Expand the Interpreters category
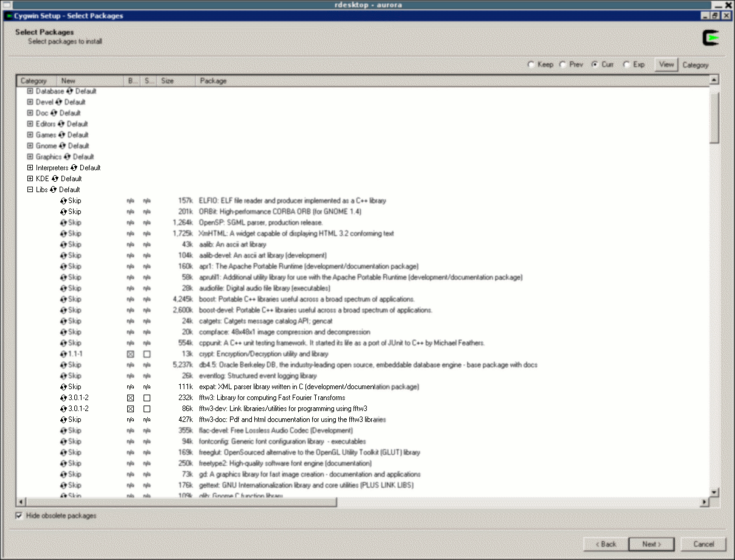The width and height of the screenshot is (735, 560). [x=30, y=168]
